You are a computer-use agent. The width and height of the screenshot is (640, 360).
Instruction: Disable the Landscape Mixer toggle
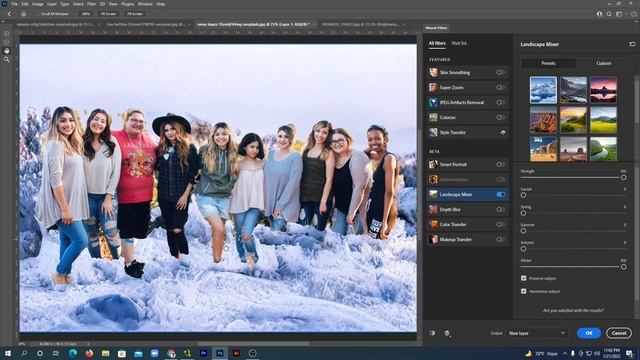(x=500, y=194)
